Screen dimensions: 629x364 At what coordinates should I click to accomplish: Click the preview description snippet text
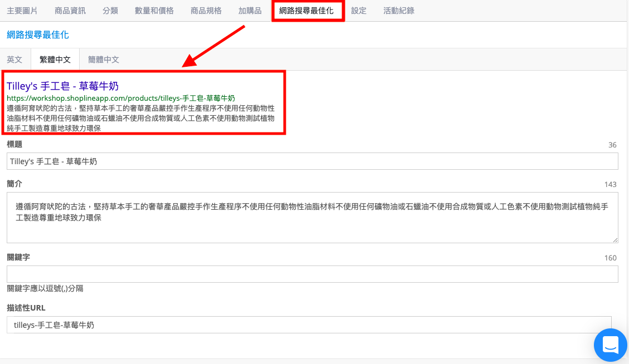click(x=140, y=118)
